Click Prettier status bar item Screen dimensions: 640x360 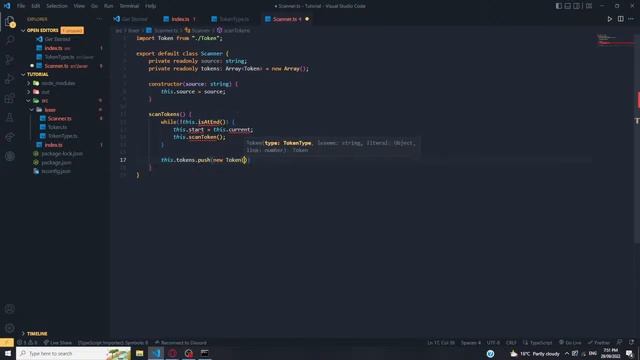point(598,342)
